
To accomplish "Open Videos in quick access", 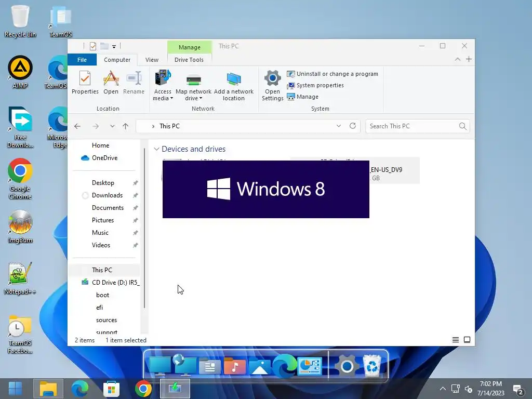I will coord(101,245).
